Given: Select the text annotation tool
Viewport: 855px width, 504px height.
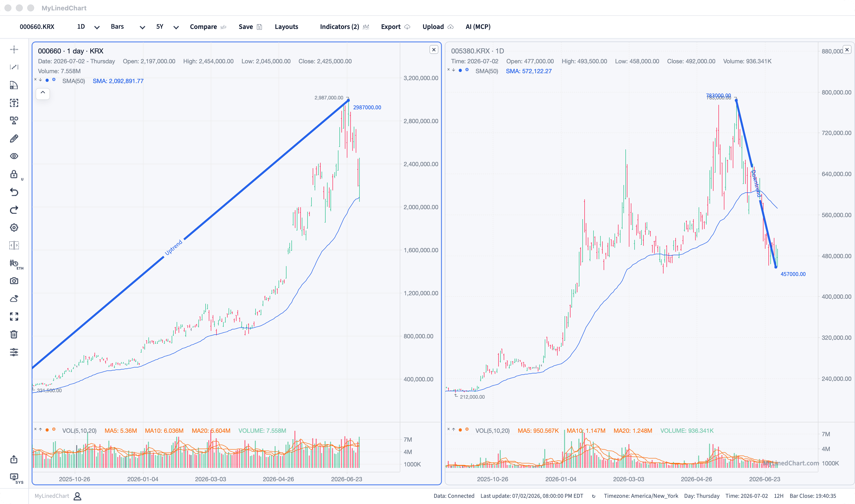Looking at the screenshot, I should 14,103.
